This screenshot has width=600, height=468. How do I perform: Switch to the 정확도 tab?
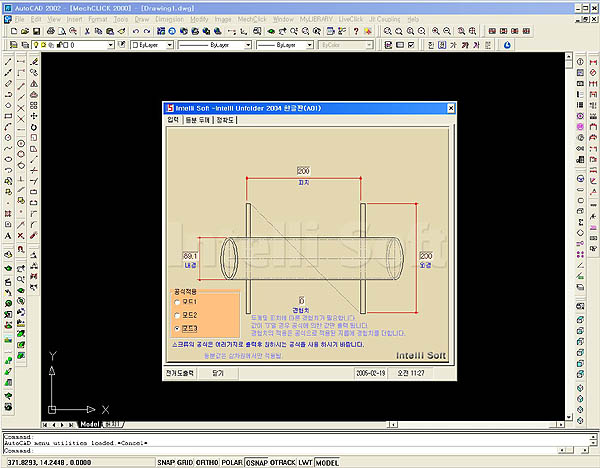click(x=225, y=120)
